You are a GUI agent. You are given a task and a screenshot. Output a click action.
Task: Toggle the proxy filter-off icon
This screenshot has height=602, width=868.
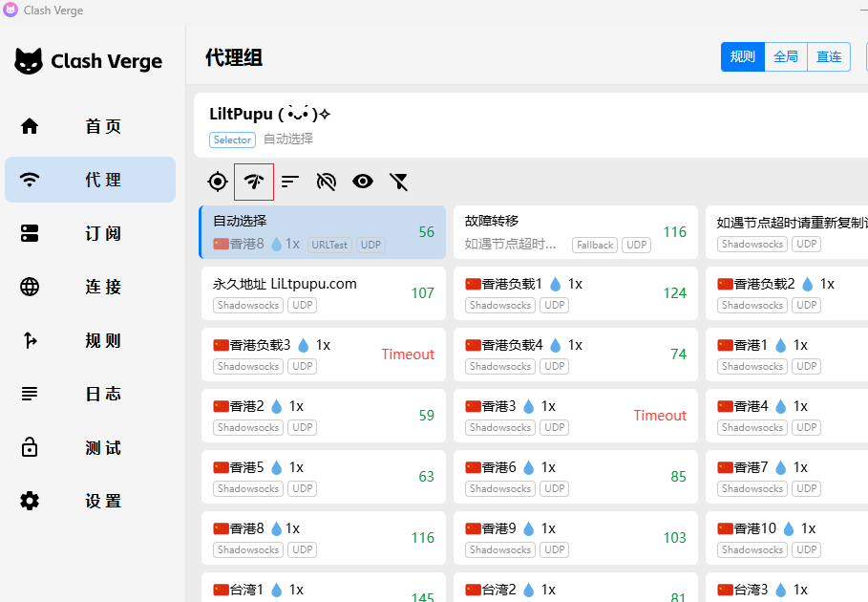coord(399,182)
